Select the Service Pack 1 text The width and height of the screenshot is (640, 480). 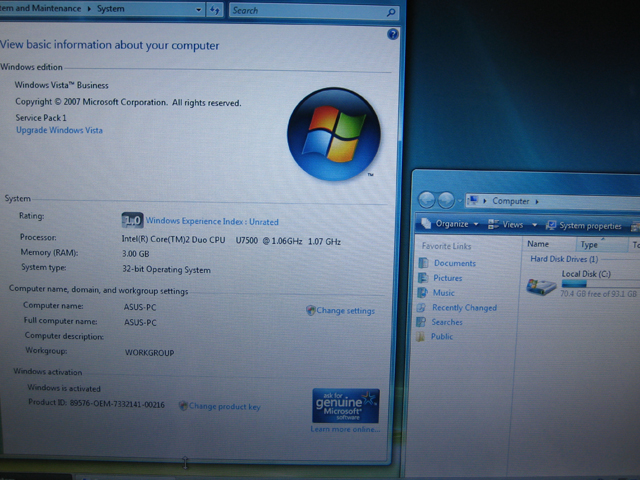(41, 118)
